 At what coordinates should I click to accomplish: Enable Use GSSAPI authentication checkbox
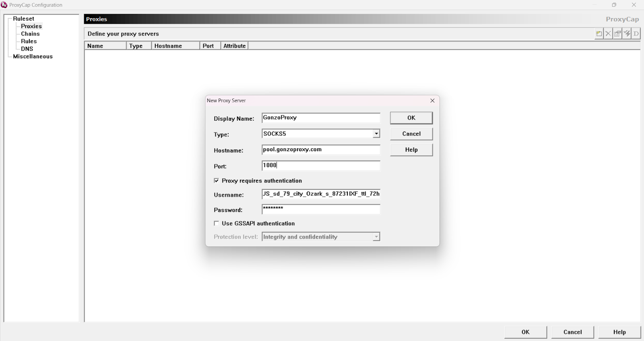(217, 223)
